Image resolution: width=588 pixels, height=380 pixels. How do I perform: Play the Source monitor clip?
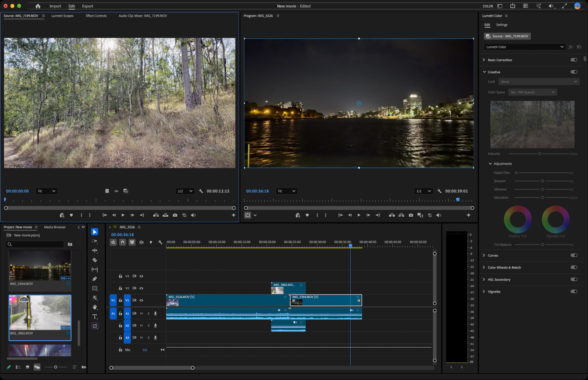[x=123, y=215]
